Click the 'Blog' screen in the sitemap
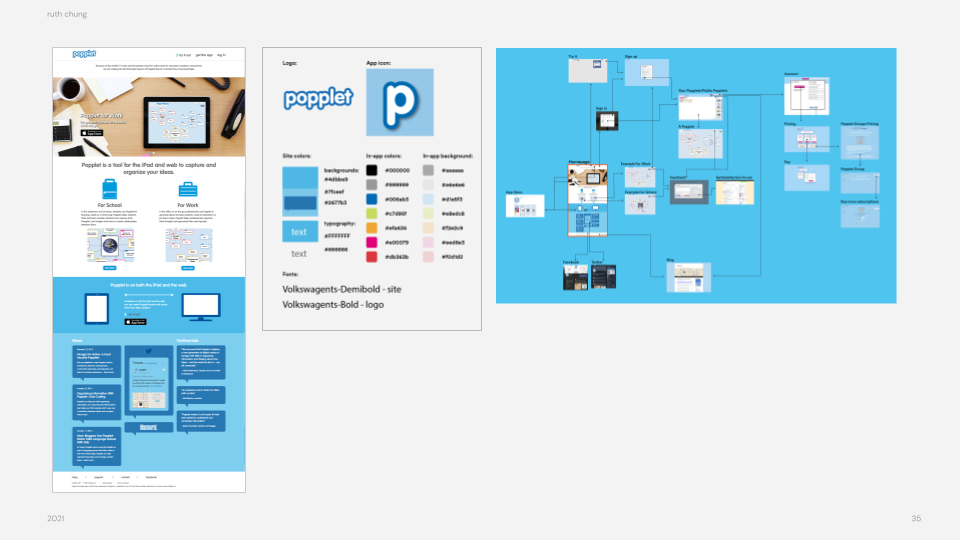Screen dimensions: 960x540 click(x=689, y=277)
